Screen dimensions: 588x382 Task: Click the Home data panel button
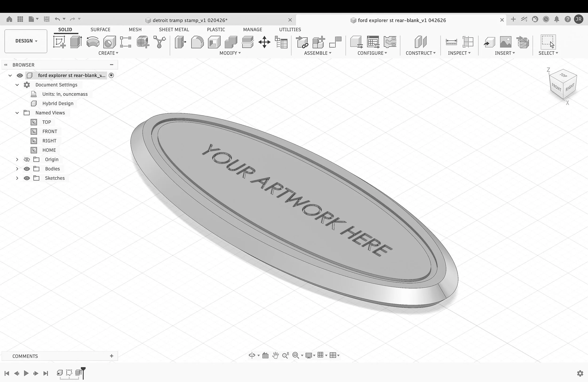click(x=9, y=19)
